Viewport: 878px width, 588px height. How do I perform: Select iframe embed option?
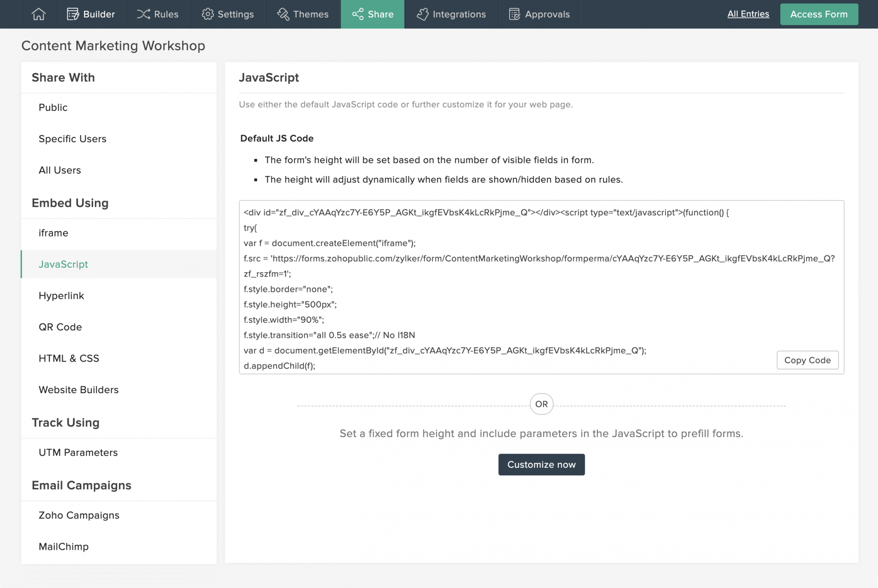pos(53,233)
